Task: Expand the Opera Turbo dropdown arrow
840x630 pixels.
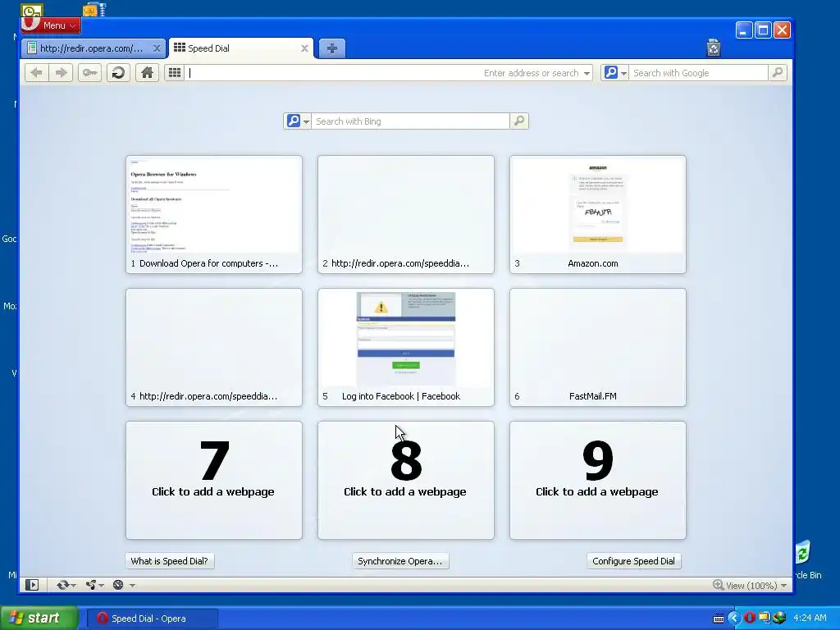Action: point(132,586)
